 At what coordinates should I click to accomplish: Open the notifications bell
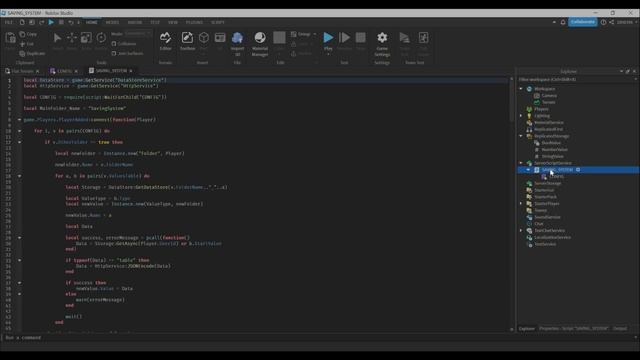pyautogui.click(x=563, y=22)
